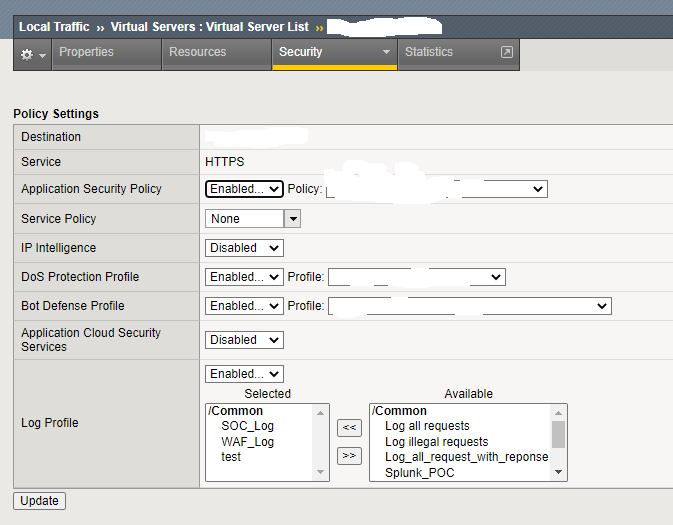
Task: Open the DoS Protection Profile selection dropdown
Action: (x=416, y=277)
